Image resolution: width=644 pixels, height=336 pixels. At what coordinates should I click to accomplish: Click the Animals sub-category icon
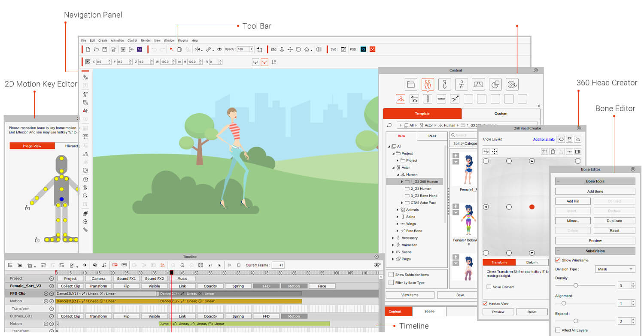[x=414, y=99]
